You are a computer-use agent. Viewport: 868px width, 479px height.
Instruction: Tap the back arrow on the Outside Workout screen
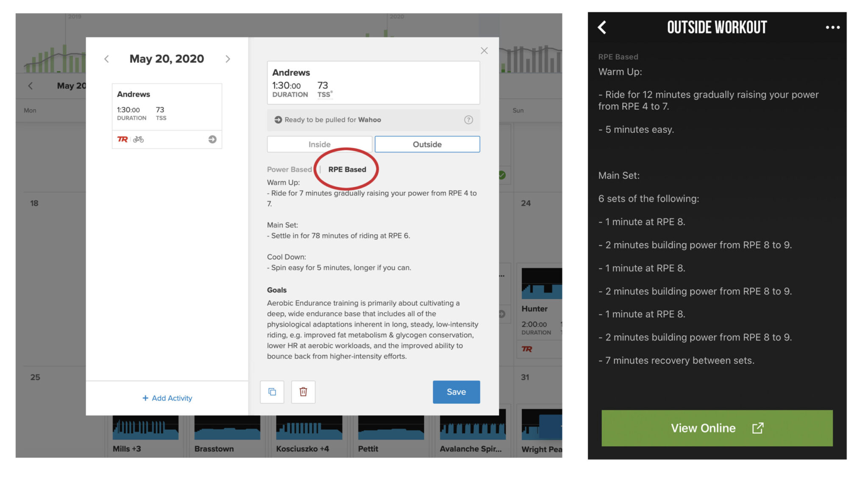pos(601,27)
